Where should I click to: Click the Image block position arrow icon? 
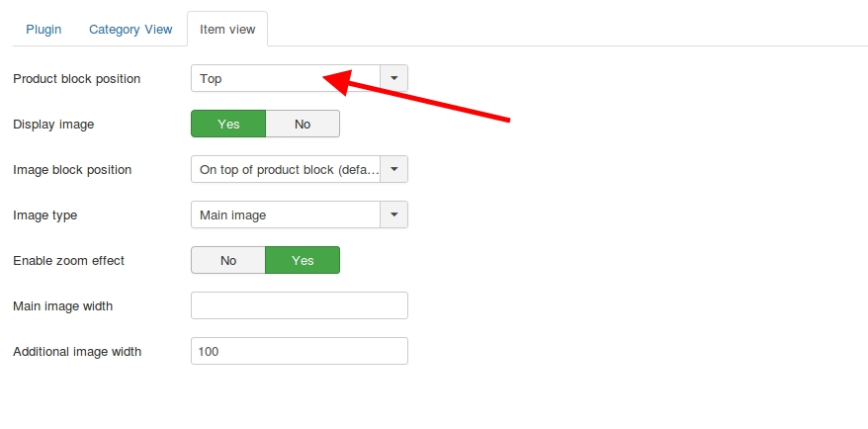394,169
